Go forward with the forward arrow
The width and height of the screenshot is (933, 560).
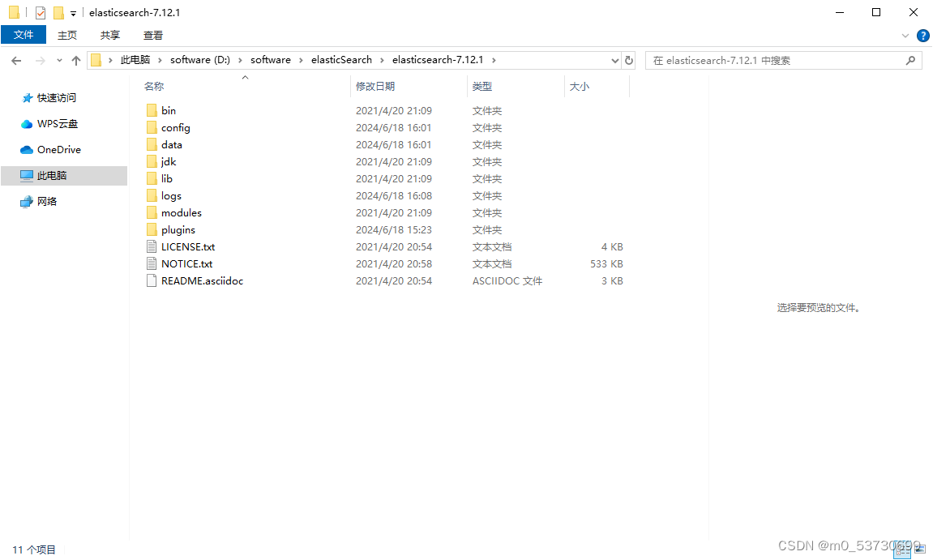coord(41,60)
